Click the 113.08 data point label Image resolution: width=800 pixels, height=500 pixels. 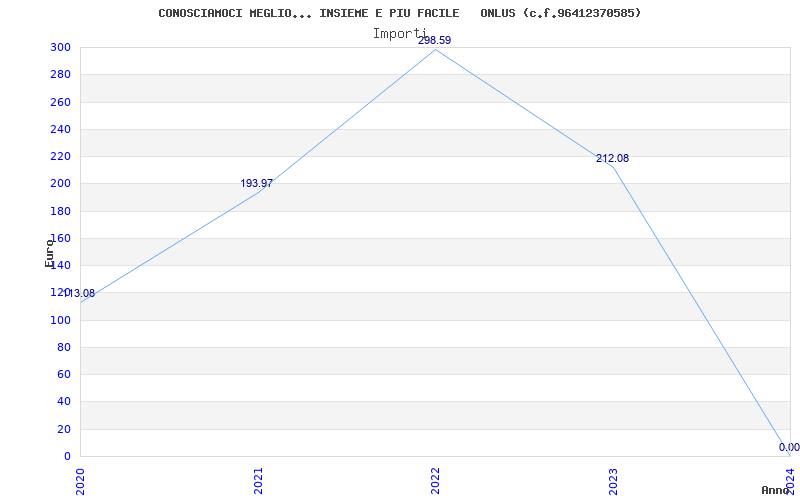click(x=79, y=293)
